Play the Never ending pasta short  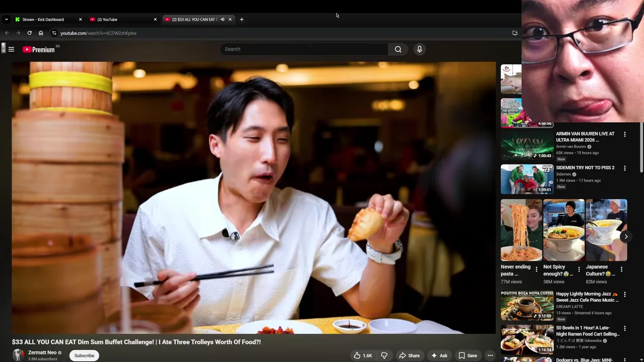(521, 230)
